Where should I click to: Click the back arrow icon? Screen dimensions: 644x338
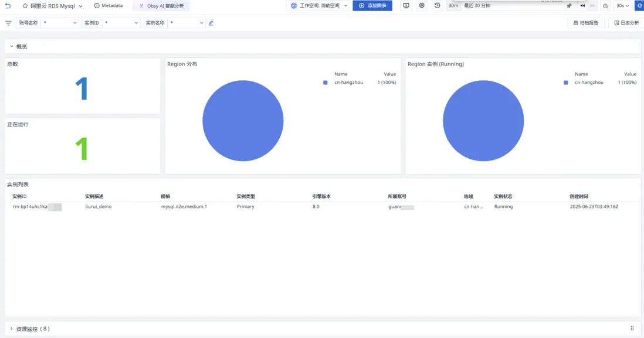click(x=8, y=6)
